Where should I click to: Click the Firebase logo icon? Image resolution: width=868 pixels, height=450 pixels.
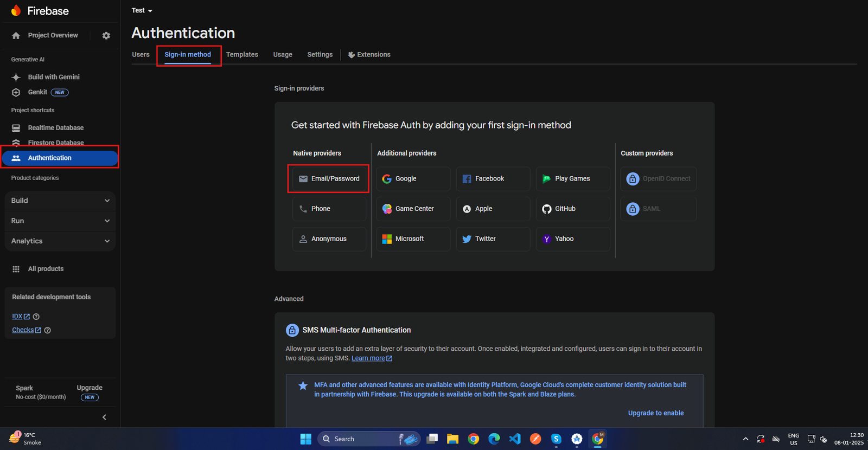16,11
